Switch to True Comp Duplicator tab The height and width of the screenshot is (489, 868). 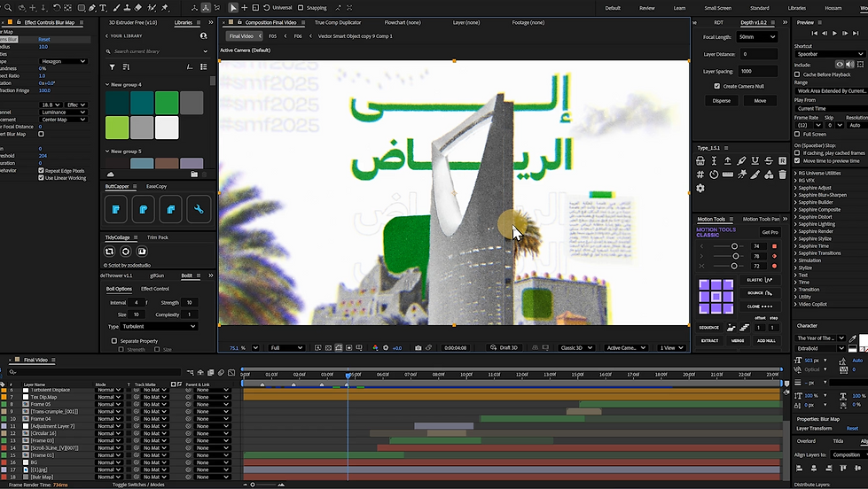pos(338,23)
